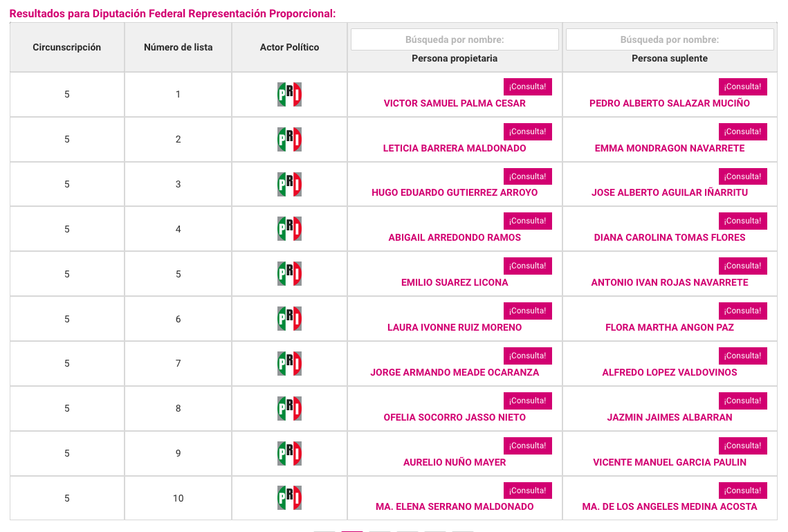Click the PRI logo in list row 7
This screenshot has width=788, height=532.
289,364
